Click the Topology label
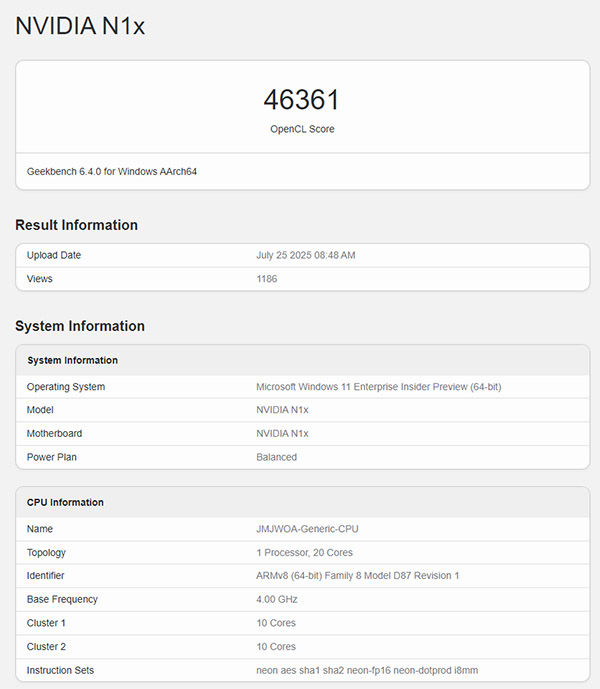600x689 pixels. click(46, 553)
